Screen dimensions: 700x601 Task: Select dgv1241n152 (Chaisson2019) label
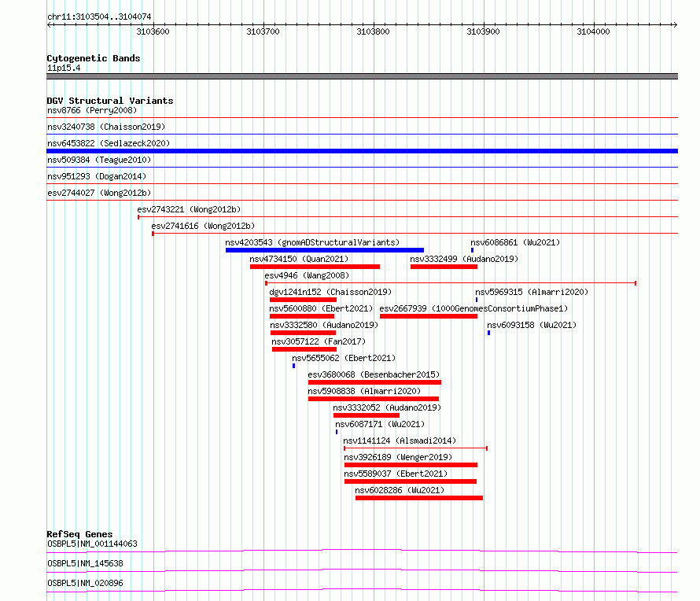coord(330,292)
